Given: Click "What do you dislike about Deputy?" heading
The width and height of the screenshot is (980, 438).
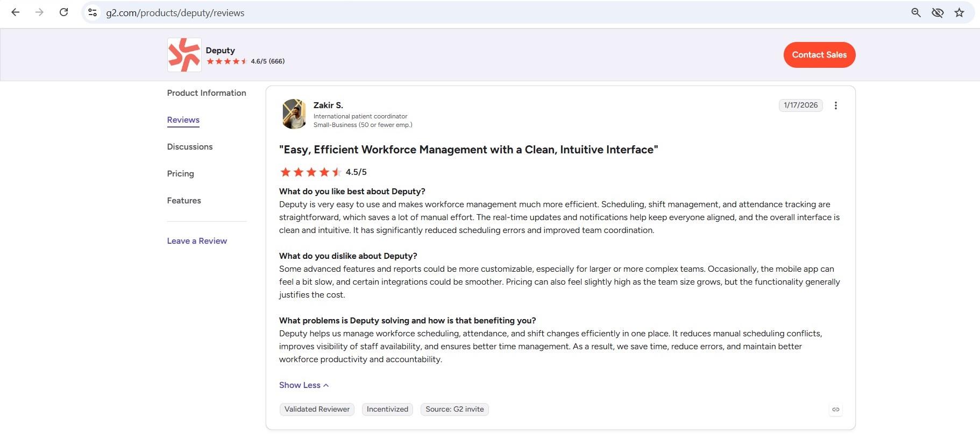Looking at the screenshot, I should pyautogui.click(x=348, y=256).
